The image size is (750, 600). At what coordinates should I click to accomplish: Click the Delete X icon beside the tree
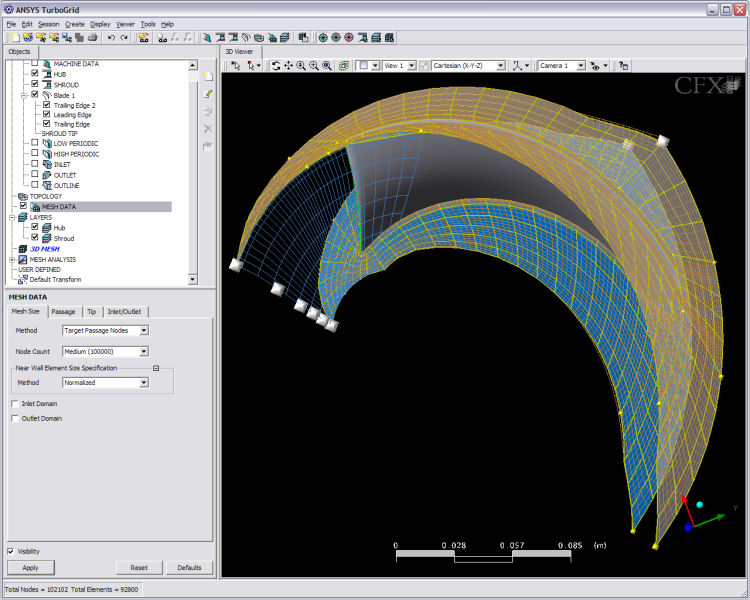click(208, 128)
